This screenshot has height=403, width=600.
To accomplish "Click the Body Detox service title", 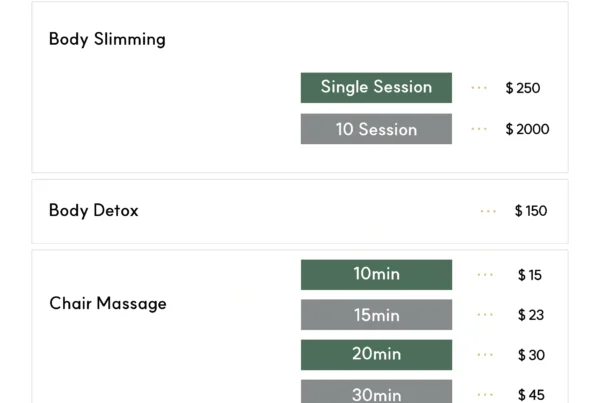I will [93, 211].
